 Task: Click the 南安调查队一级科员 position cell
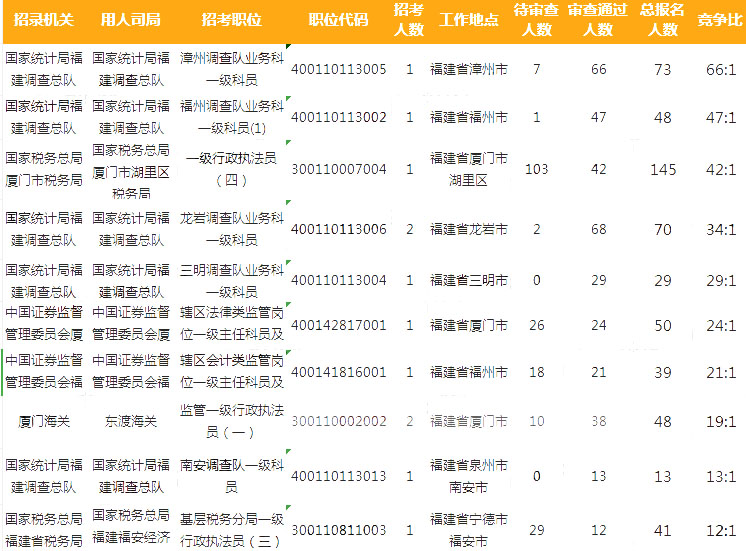tap(231, 476)
